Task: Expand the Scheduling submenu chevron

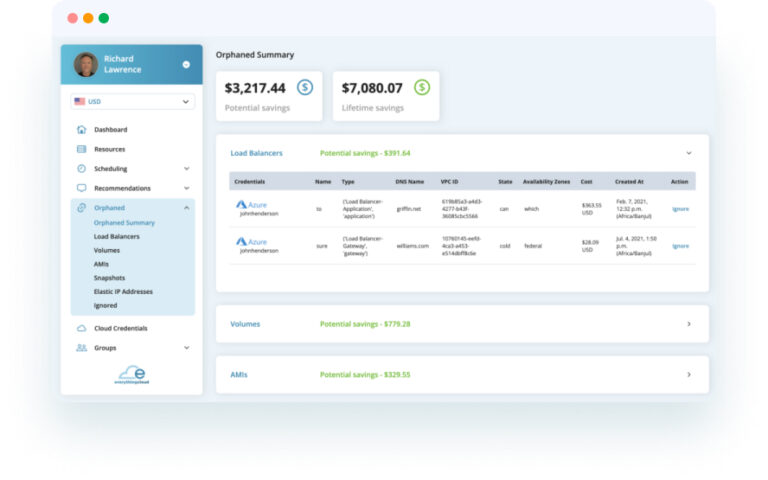Action: point(187,168)
